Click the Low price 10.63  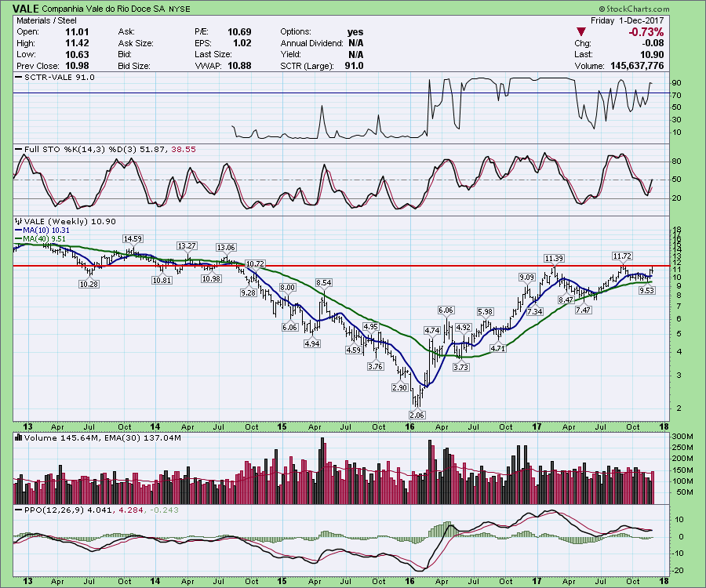tap(77, 54)
